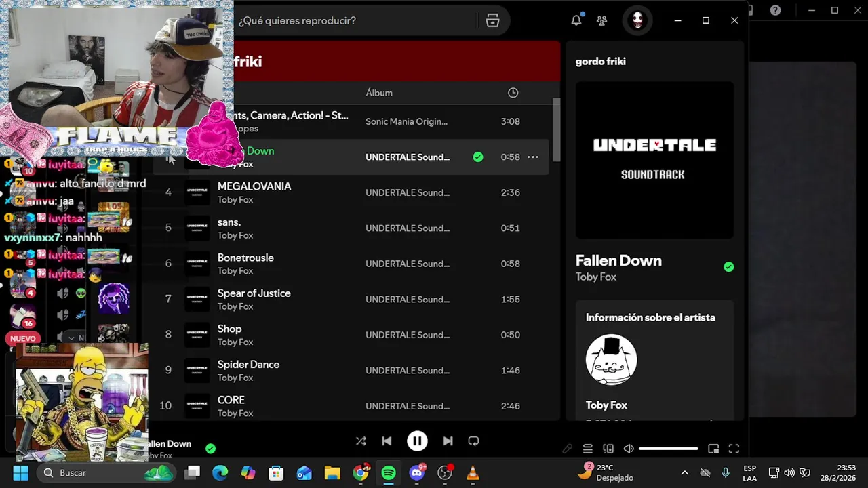The width and height of the screenshot is (868, 488).
Task: Sort by duration clock icon
Action: (x=513, y=93)
